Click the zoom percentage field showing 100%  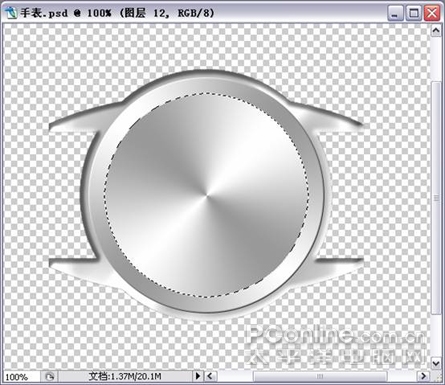click(20, 377)
